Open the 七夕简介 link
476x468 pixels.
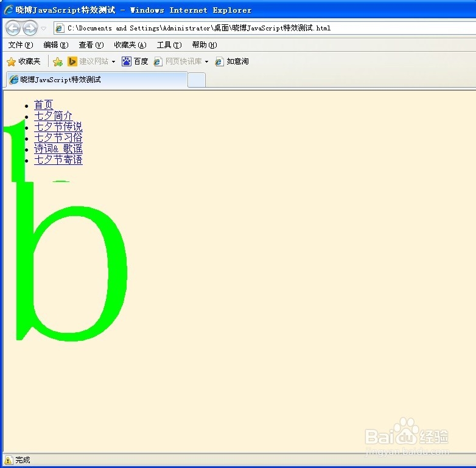point(53,116)
